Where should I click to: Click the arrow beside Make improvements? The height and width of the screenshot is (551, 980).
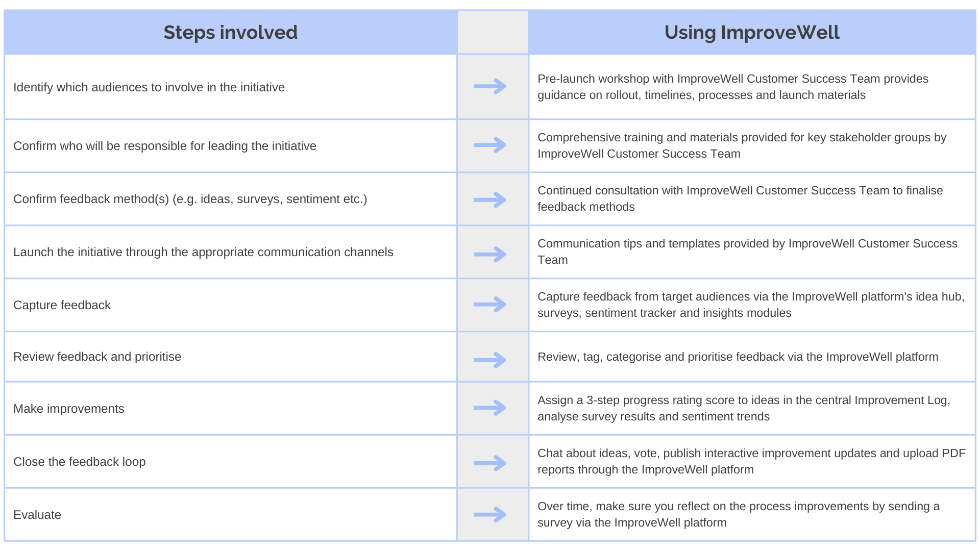point(490,408)
